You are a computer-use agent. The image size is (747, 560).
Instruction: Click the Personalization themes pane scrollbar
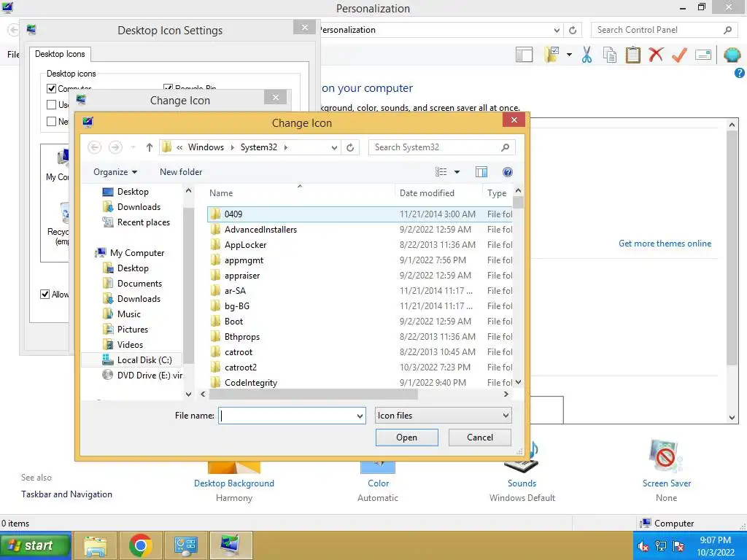click(x=732, y=248)
